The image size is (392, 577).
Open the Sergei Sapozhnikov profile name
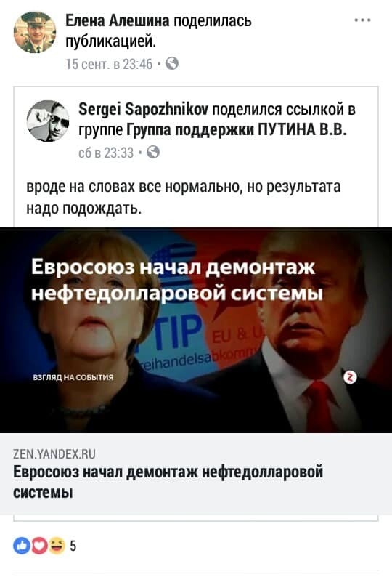[x=144, y=109]
